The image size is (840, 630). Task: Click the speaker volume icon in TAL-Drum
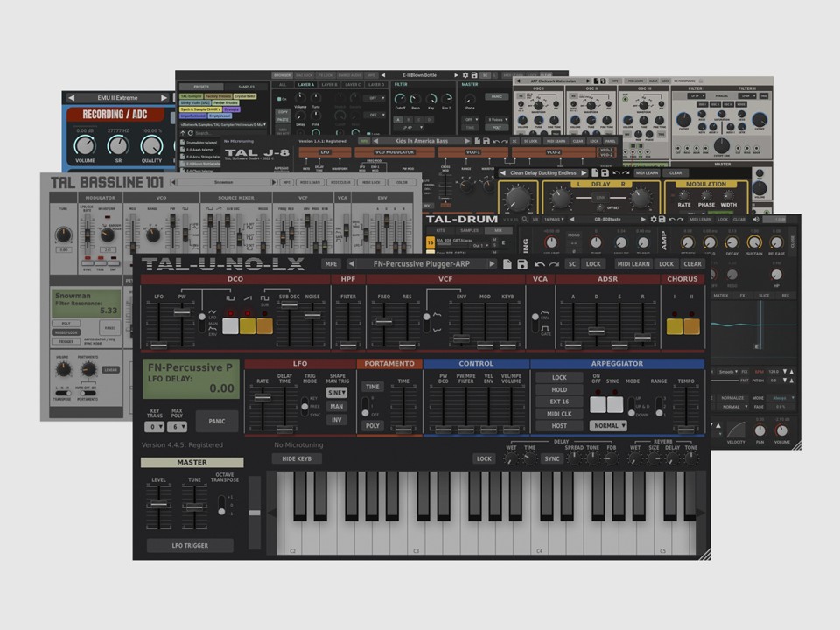(756, 219)
